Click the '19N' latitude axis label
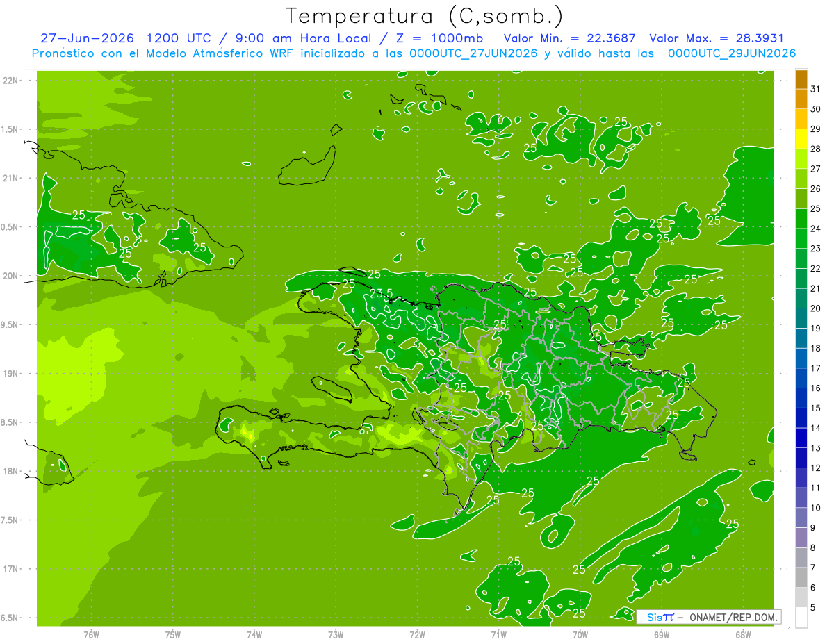The image size is (834, 644). [x=10, y=374]
